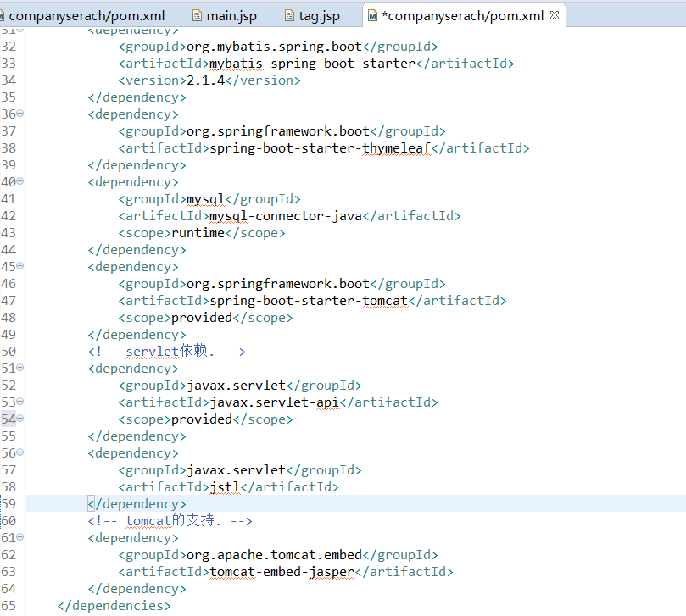Toggle the fold marker beside line 54

point(19,419)
